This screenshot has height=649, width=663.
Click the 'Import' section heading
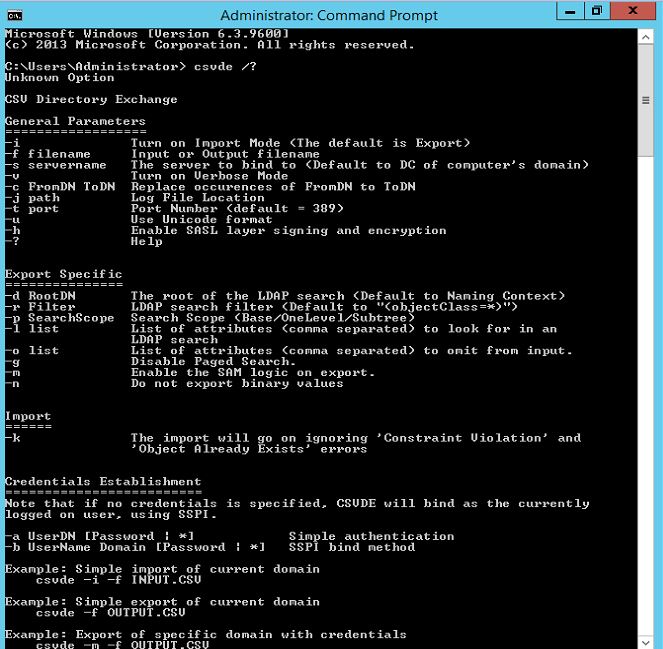click(x=28, y=416)
